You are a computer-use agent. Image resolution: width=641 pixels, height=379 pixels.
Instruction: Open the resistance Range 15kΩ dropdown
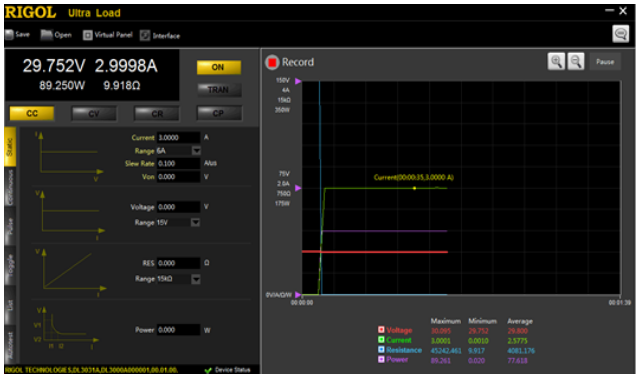(x=196, y=279)
